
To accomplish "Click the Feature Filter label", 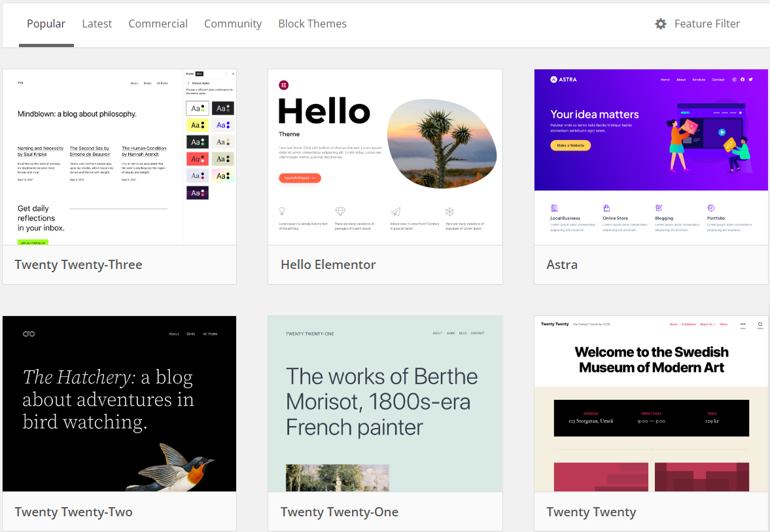I will [x=707, y=24].
